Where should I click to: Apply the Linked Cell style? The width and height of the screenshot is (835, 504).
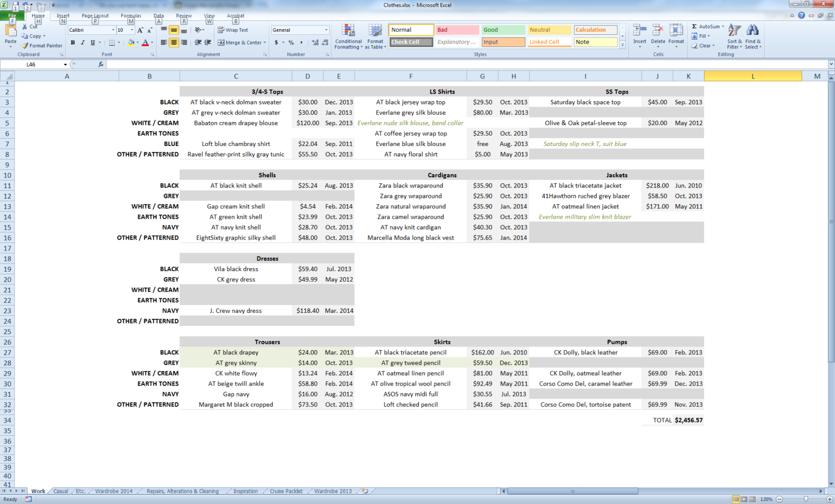549,42
